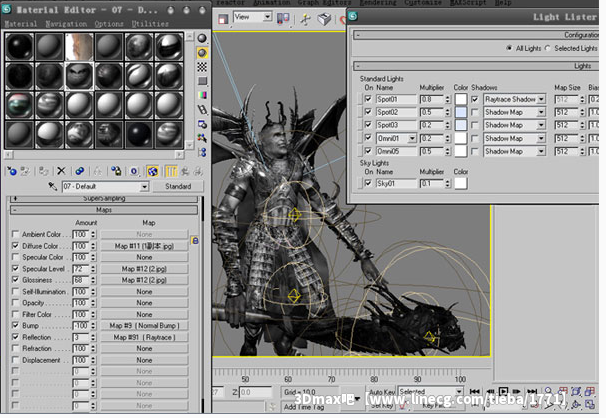Open the Utilities menu in Material Editor
Viewport: 606px width, 418px height.
tap(150, 23)
